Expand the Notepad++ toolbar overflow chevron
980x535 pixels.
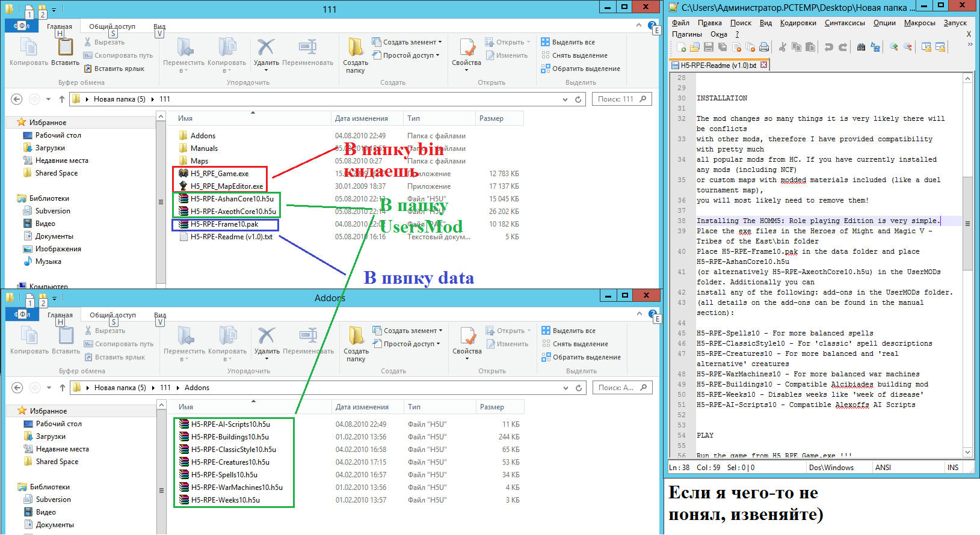[x=969, y=44]
